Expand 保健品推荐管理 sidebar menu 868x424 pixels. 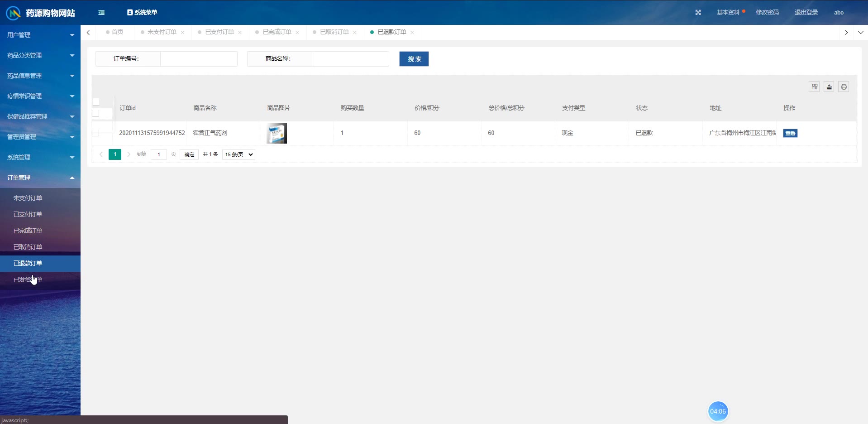[40, 116]
